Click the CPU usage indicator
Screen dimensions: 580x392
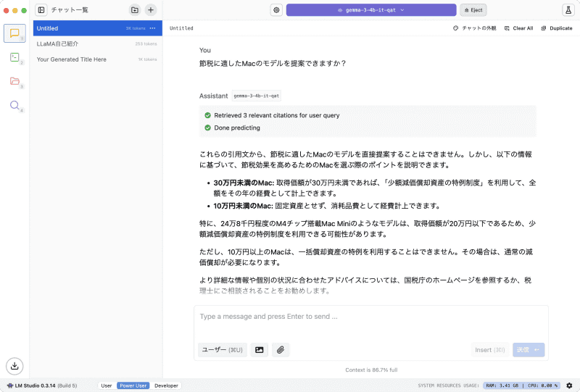point(542,385)
